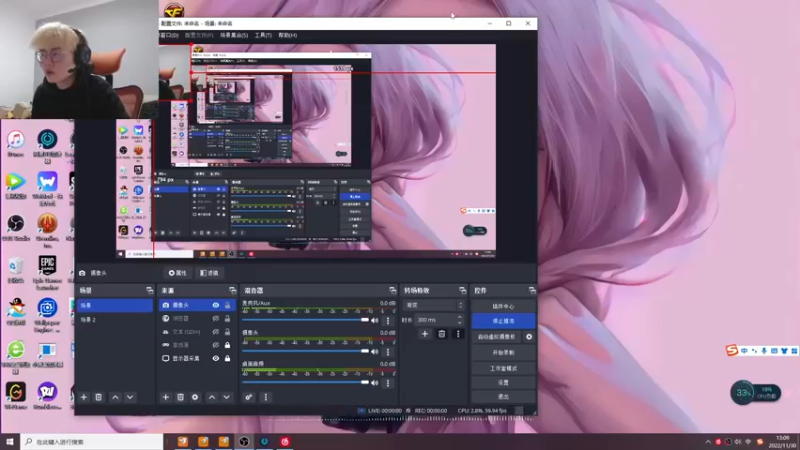Click the start recording button

pyautogui.click(x=503, y=353)
